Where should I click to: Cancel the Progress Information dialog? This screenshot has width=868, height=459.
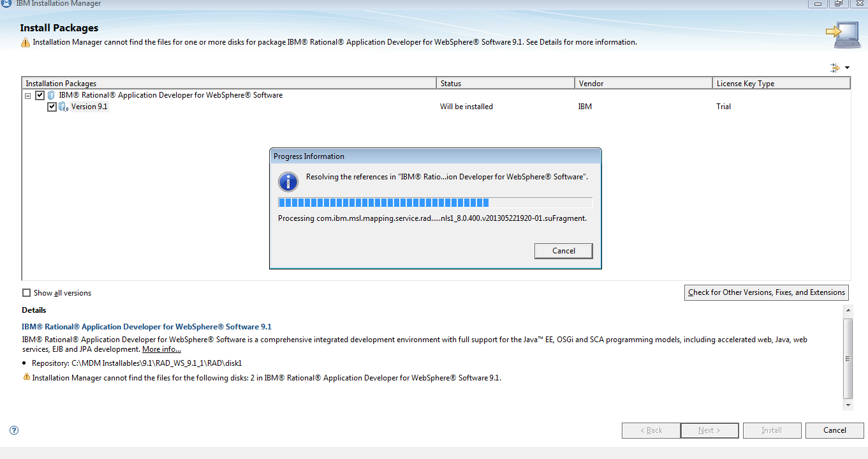tap(564, 251)
